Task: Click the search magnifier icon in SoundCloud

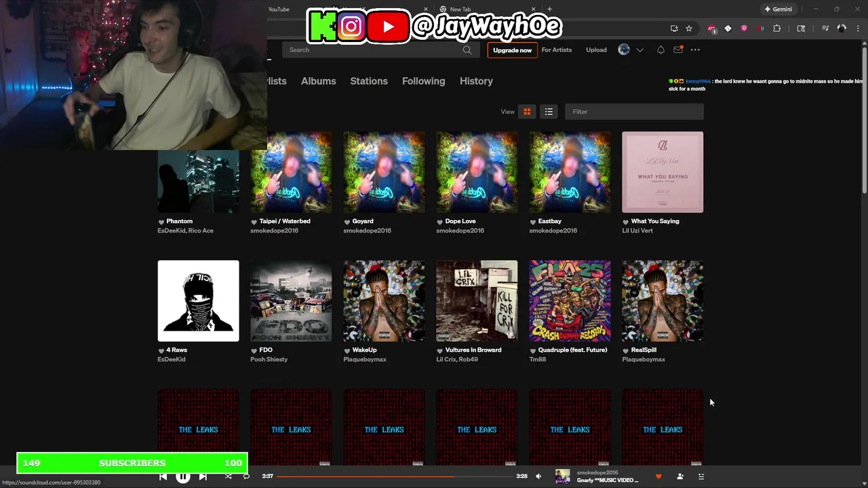Action: [467, 50]
